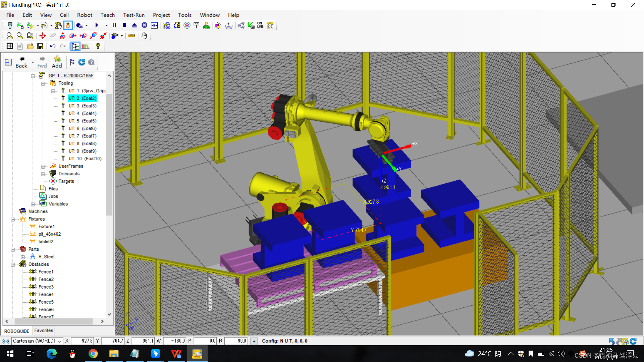Toggle the cell browser tree view icon
The width and height of the screenshot is (644, 362).
[x=75, y=46]
